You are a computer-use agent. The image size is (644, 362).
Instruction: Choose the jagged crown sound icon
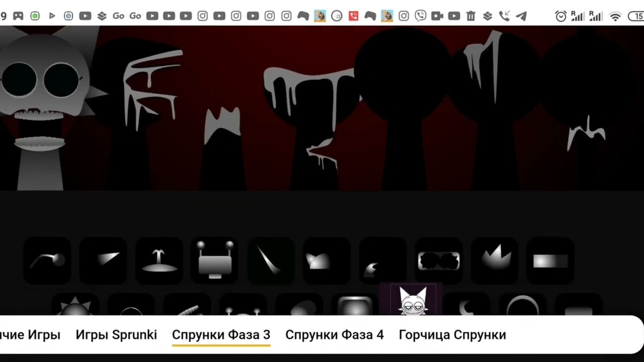click(495, 260)
